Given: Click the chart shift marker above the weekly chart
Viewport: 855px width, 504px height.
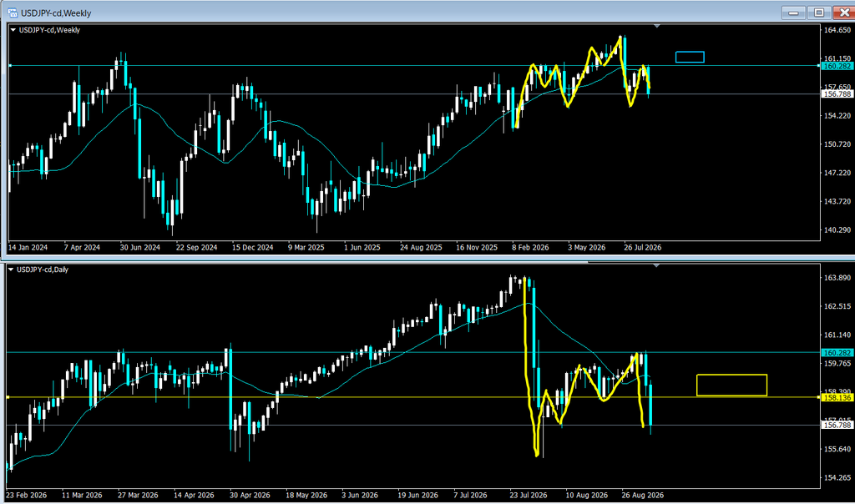Looking at the screenshot, I should coord(657,26).
